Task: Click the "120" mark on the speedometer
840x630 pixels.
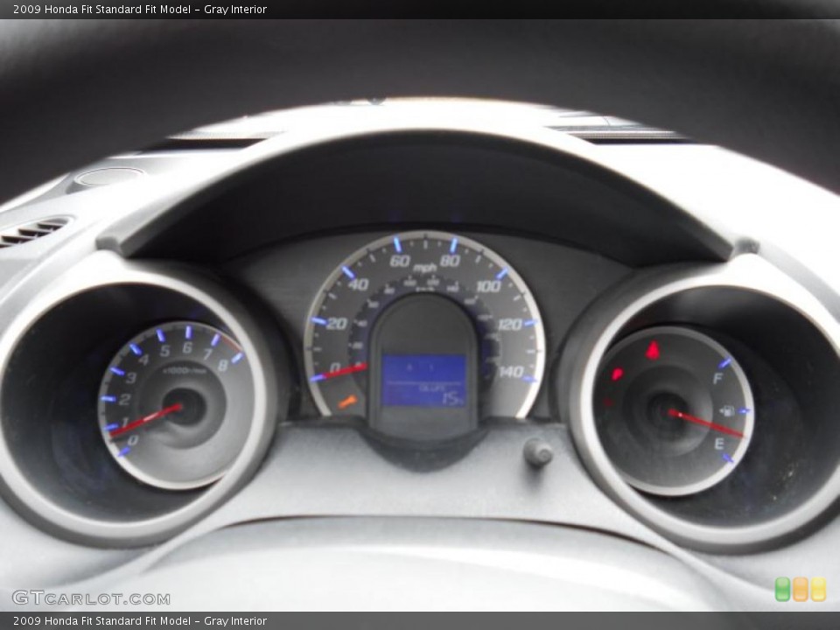Action: [510, 324]
